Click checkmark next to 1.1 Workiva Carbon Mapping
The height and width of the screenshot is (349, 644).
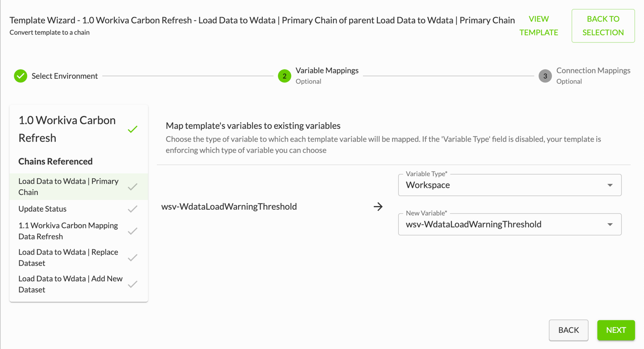[x=133, y=231]
